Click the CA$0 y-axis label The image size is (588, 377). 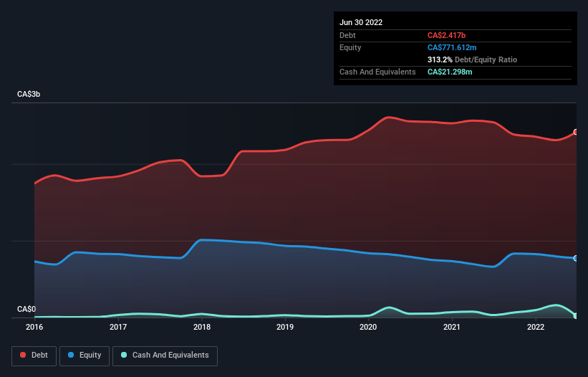[x=26, y=309]
